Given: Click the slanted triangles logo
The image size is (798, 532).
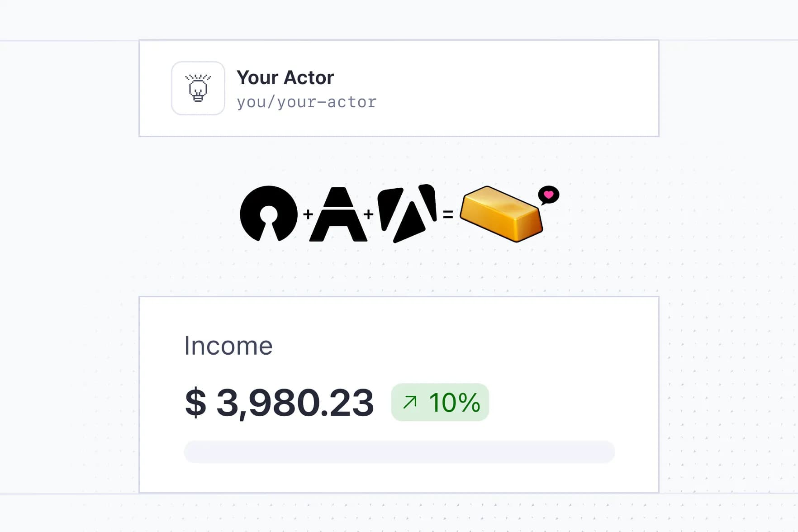Looking at the screenshot, I should (407, 213).
